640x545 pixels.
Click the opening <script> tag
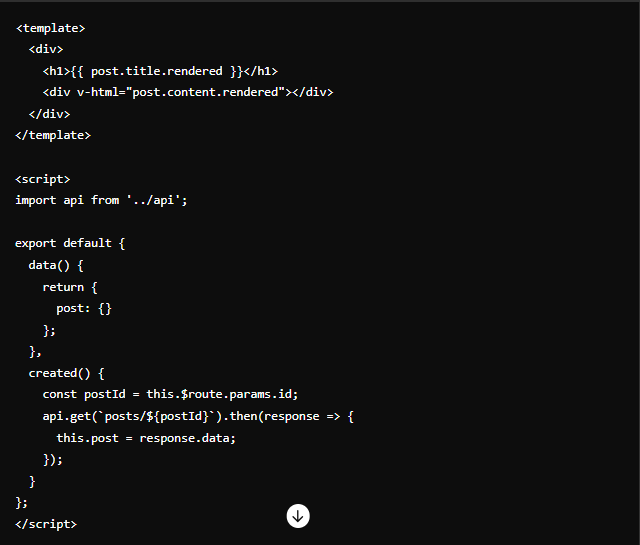[x=43, y=179]
